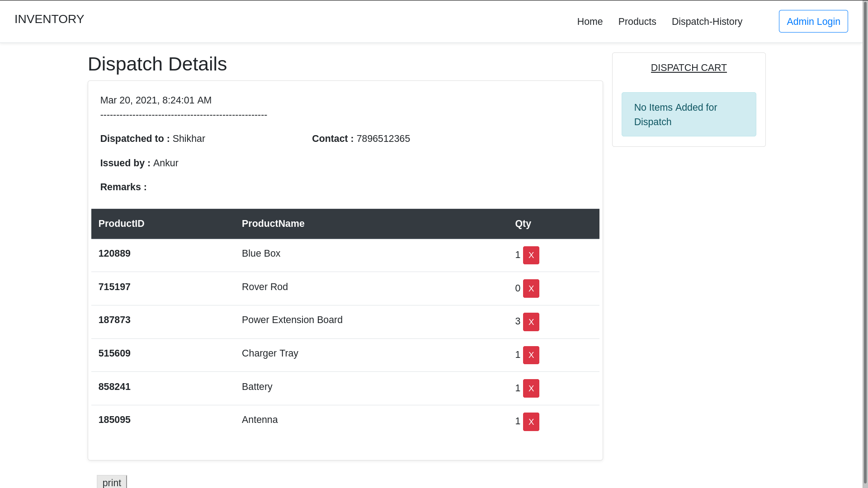Click the Blue Box product name
868x488 pixels.
click(x=261, y=253)
